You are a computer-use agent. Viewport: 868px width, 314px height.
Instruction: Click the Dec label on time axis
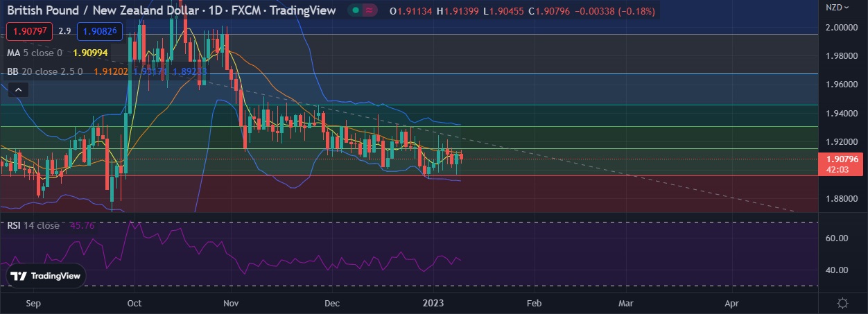tap(332, 303)
